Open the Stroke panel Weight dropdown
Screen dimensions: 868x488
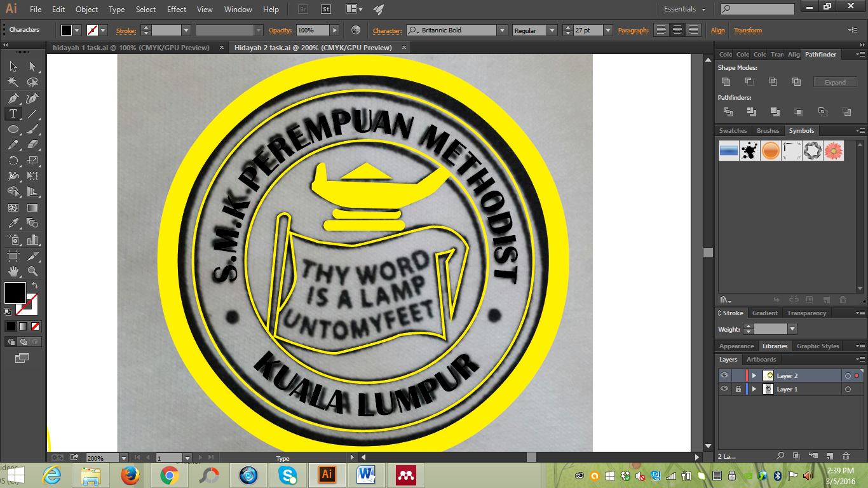coord(792,329)
